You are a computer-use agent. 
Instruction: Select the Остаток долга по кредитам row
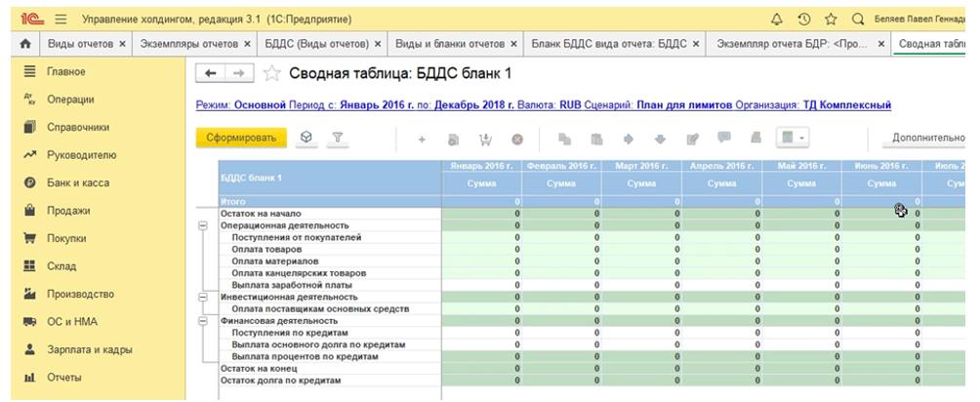(330, 381)
